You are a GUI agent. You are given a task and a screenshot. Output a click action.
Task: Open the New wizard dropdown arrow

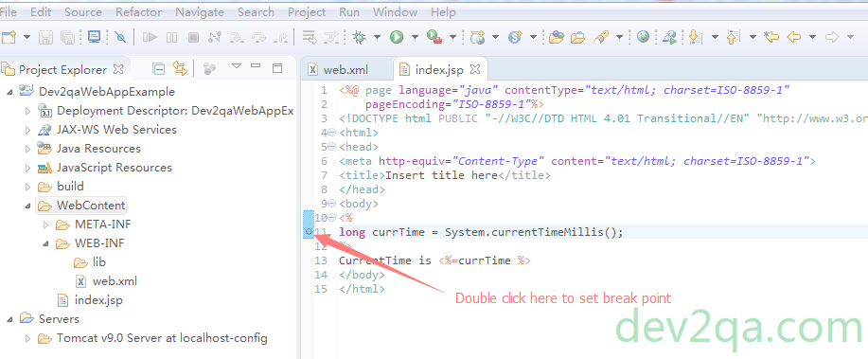pyautogui.click(x=27, y=37)
